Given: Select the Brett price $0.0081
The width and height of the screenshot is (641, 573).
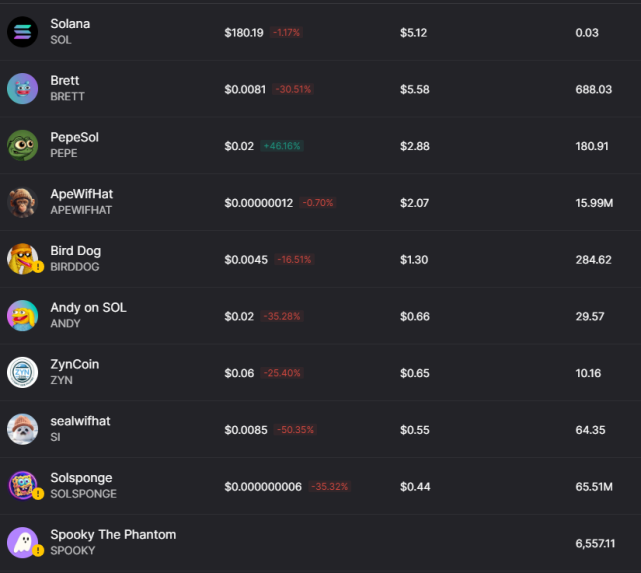Looking at the screenshot, I should pyautogui.click(x=245, y=90).
